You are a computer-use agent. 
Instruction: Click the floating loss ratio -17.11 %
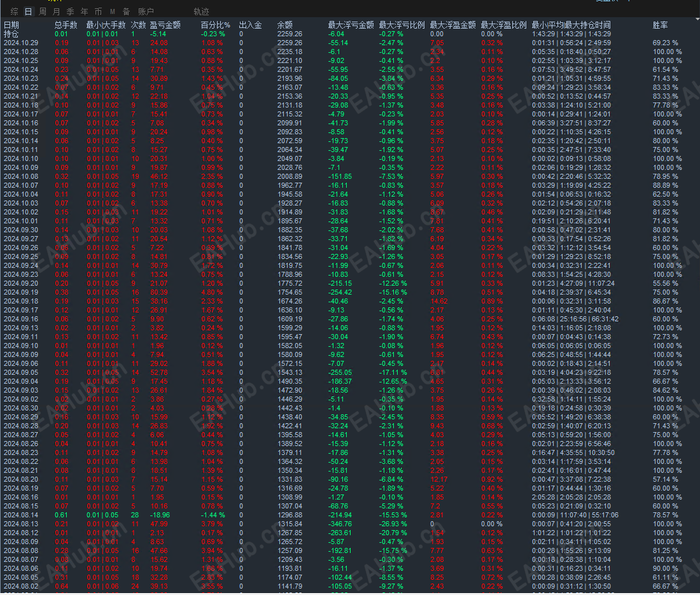click(x=393, y=372)
